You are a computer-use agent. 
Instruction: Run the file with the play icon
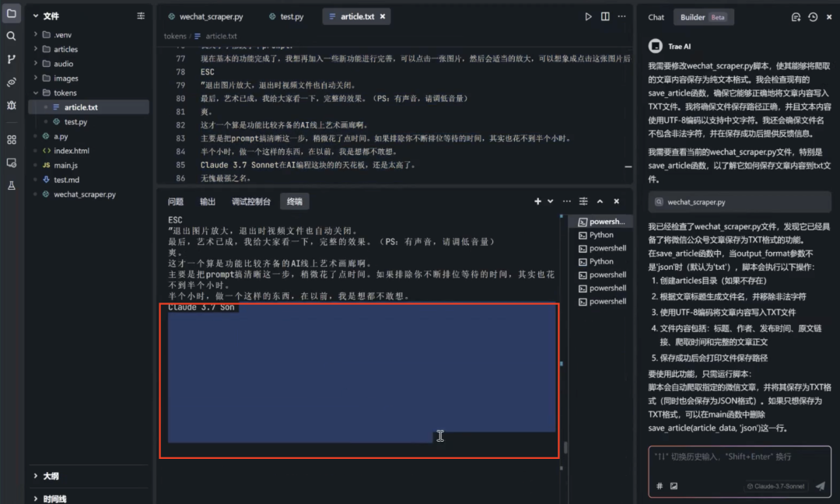coord(588,16)
